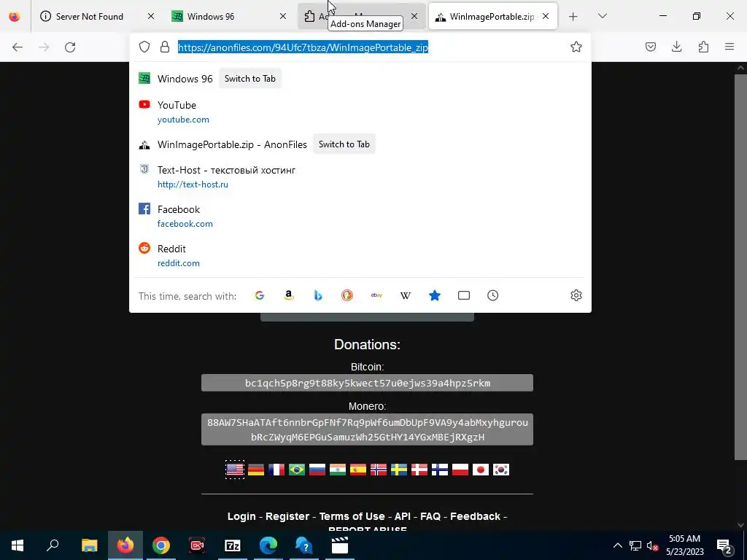This screenshot has width=747, height=560.
Task: Open the Reddit suggestion
Action: click(360, 256)
